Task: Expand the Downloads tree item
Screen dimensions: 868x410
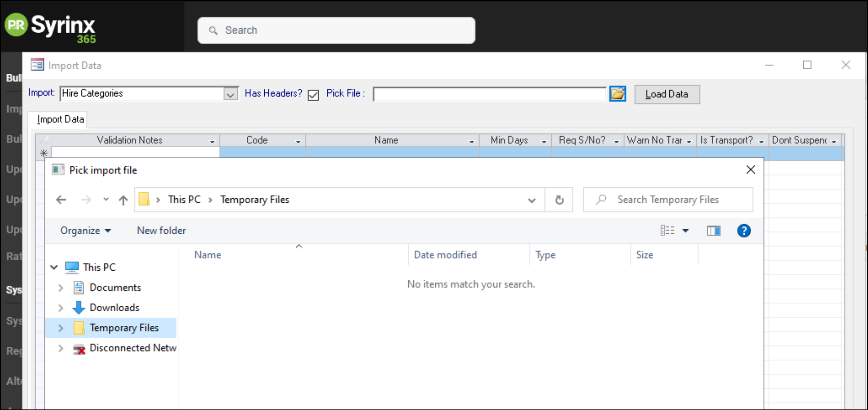Action: [61, 308]
